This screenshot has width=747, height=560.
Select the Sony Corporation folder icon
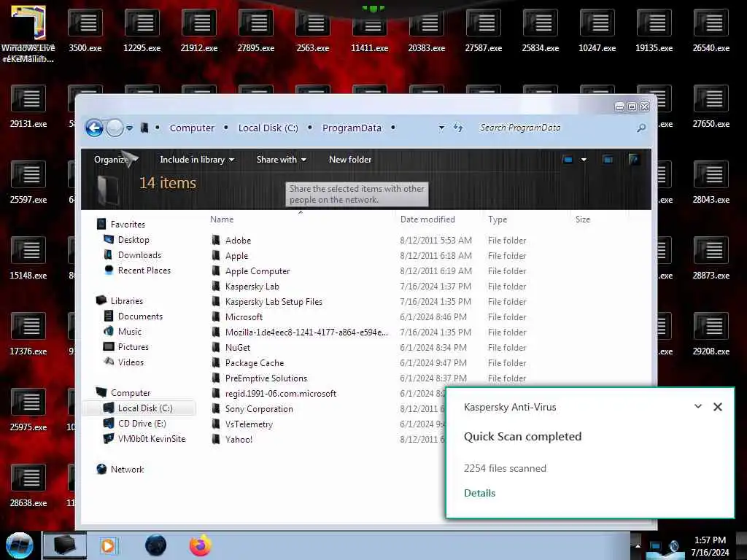tap(216, 408)
